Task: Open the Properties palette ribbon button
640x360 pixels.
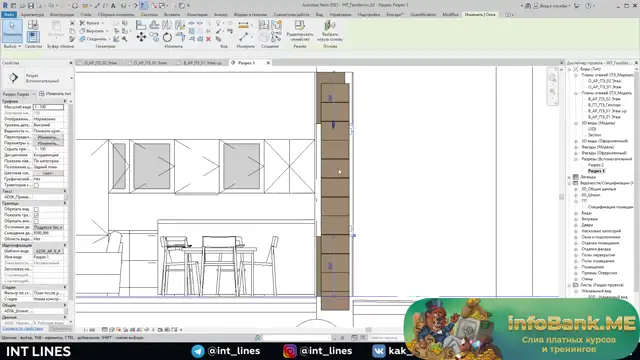Action: point(33,37)
